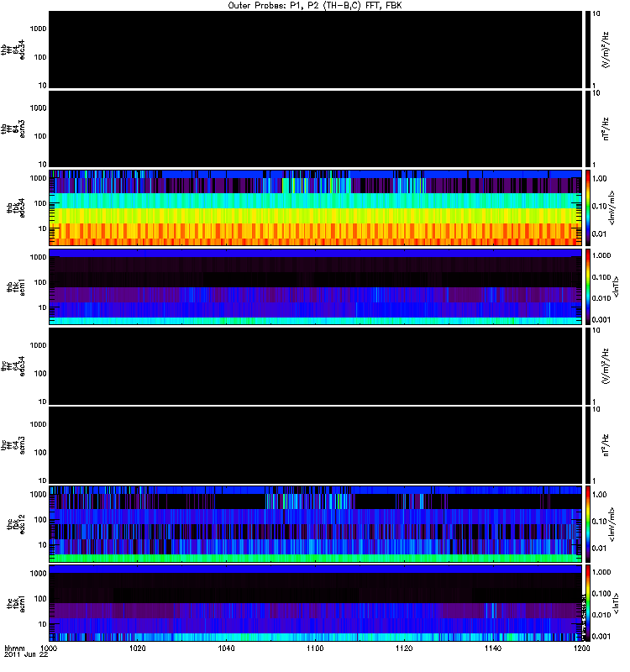Click the nT²/Hz units label of thc scm3 panel
The width and height of the screenshot is (630, 672).
(x=605, y=445)
